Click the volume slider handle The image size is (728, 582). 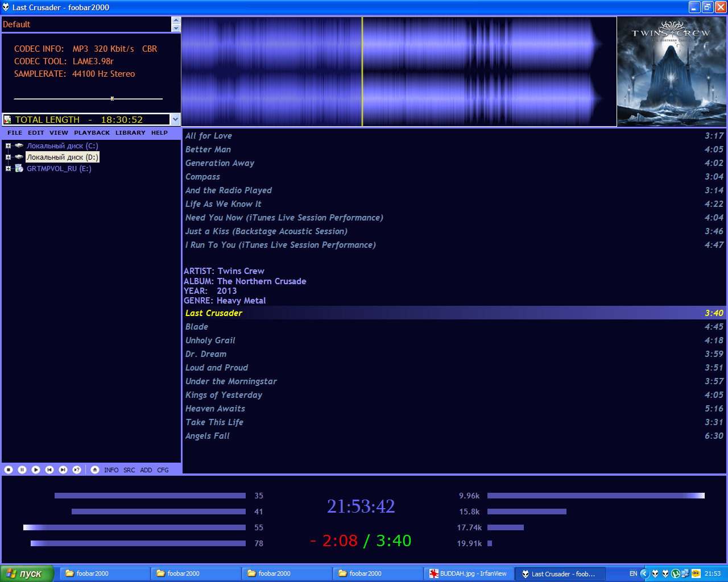(x=112, y=98)
